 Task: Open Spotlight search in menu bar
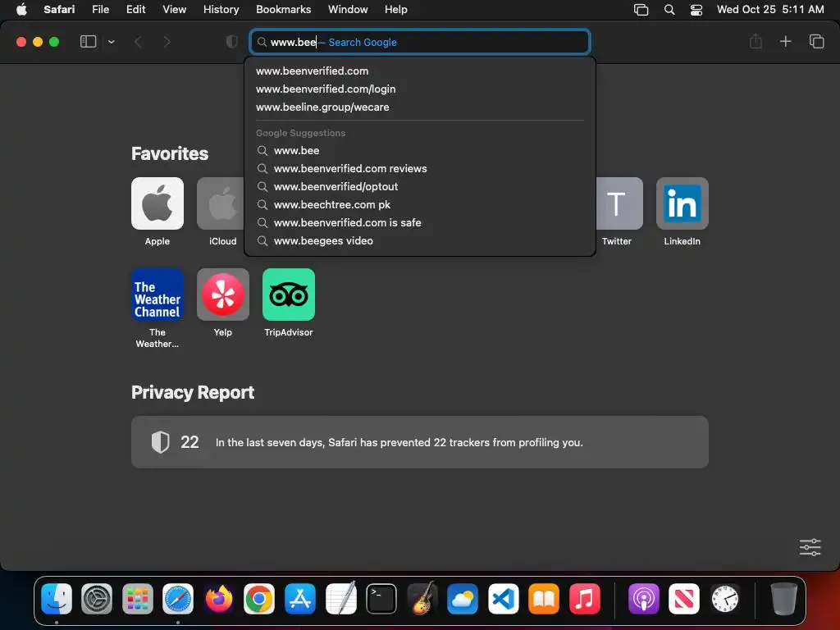tap(669, 10)
